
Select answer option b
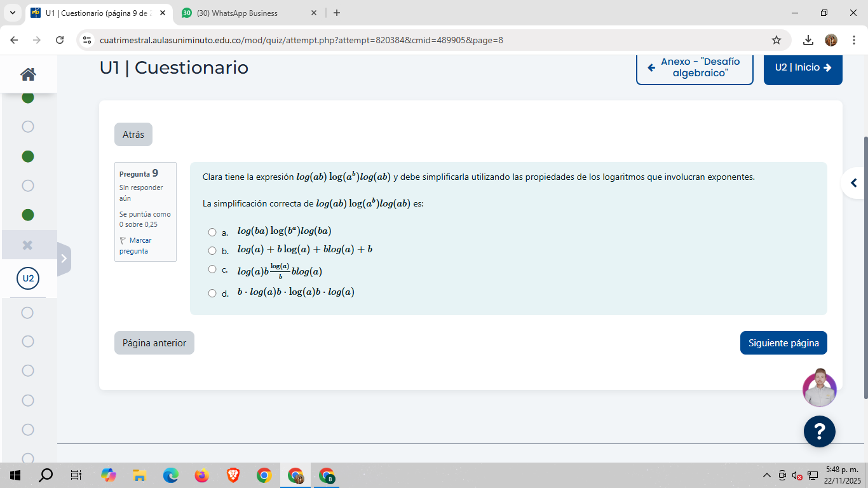click(x=212, y=250)
